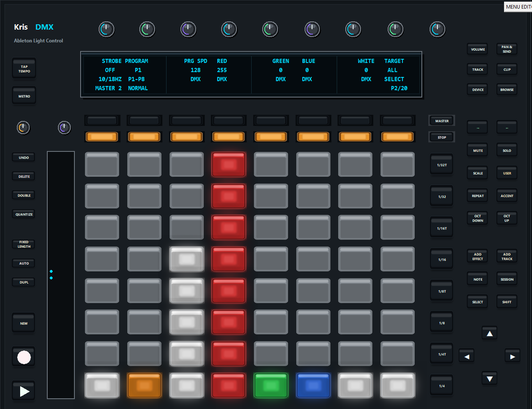Tap the blue pad in bottom row
This screenshot has width=532, height=409.
313,385
